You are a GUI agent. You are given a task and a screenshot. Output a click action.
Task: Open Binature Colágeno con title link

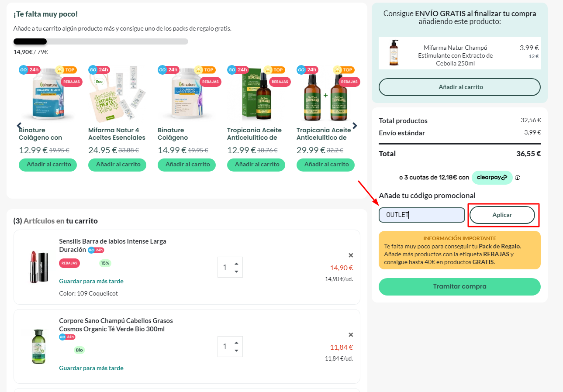[x=41, y=134]
